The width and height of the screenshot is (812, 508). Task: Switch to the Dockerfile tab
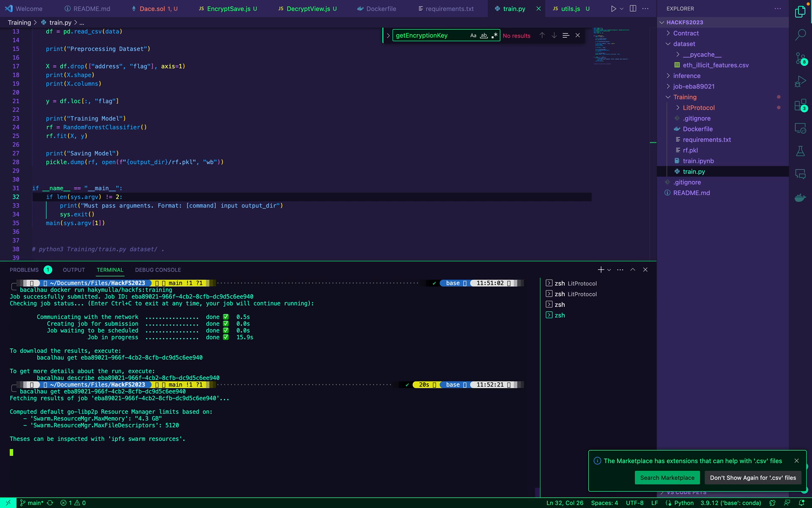click(x=377, y=8)
